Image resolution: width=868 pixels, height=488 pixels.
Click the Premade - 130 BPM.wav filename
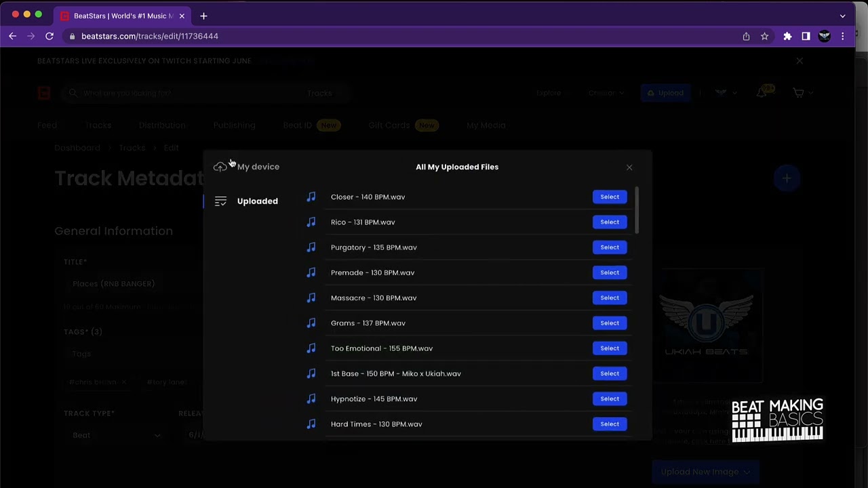[372, 272]
